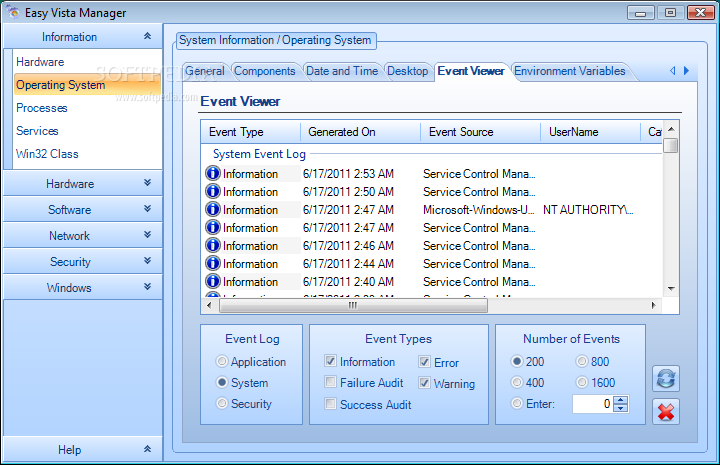Increase custom event count with up stepper
720x465 pixels.
tap(620, 400)
